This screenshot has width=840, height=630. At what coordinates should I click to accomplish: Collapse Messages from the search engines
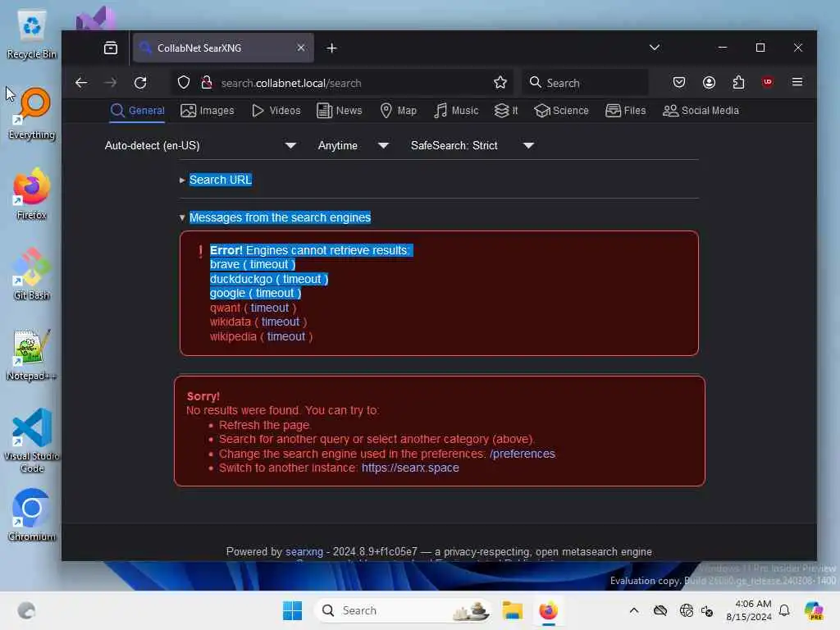click(x=280, y=217)
